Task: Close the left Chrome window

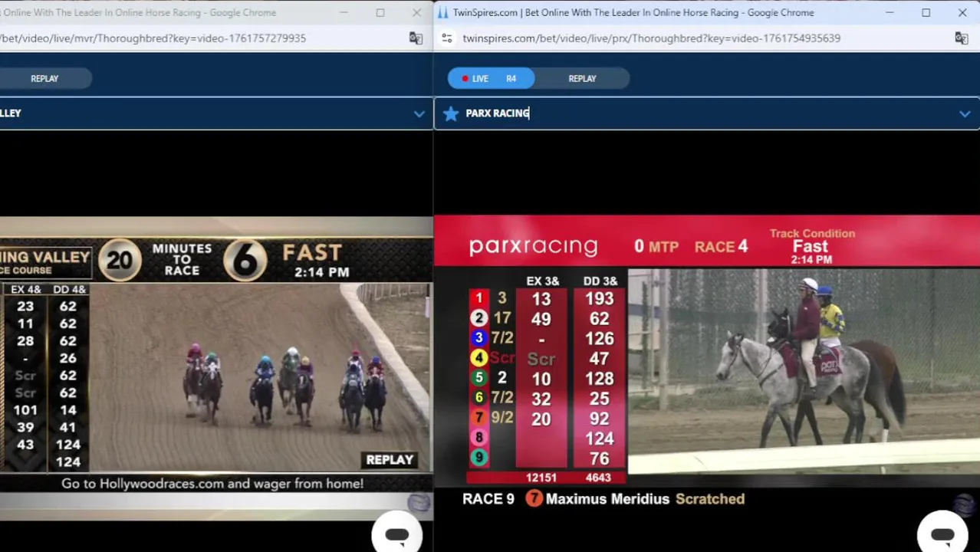Action: pyautogui.click(x=416, y=12)
